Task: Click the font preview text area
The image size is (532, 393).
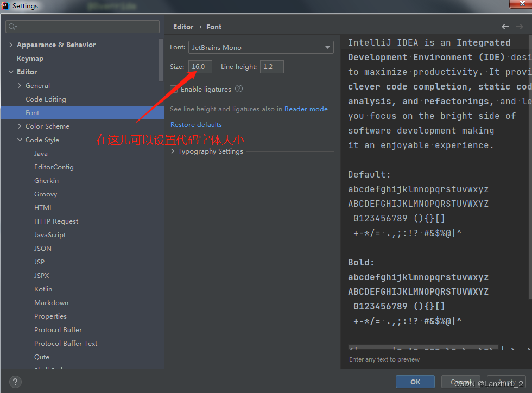Action: point(436,193)
